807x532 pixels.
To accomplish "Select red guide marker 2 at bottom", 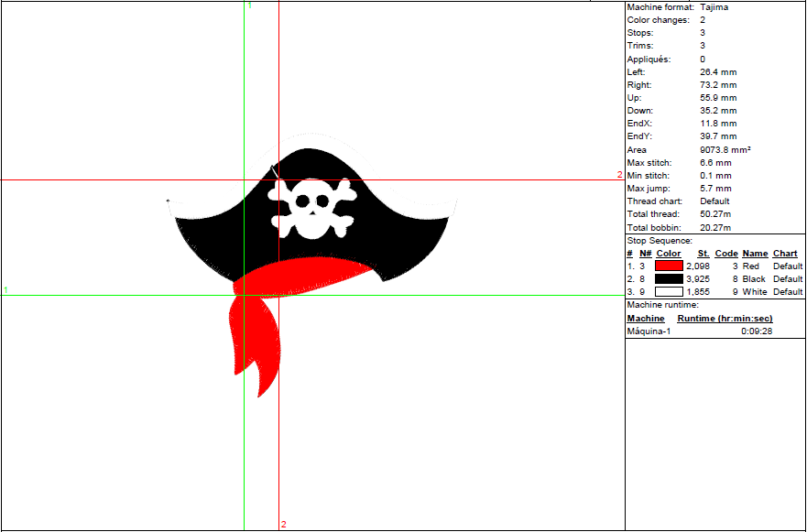I will coord(284,525).
